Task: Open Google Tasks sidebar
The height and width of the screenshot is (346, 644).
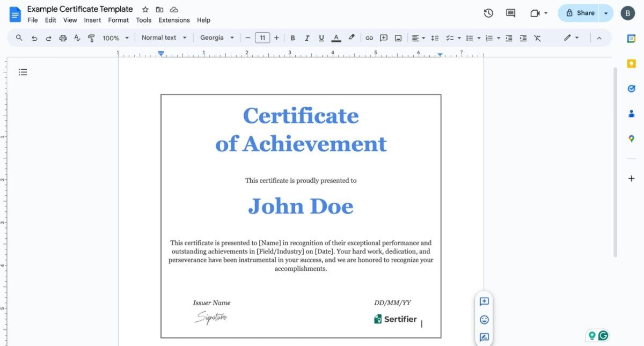Action: point(631,88)
